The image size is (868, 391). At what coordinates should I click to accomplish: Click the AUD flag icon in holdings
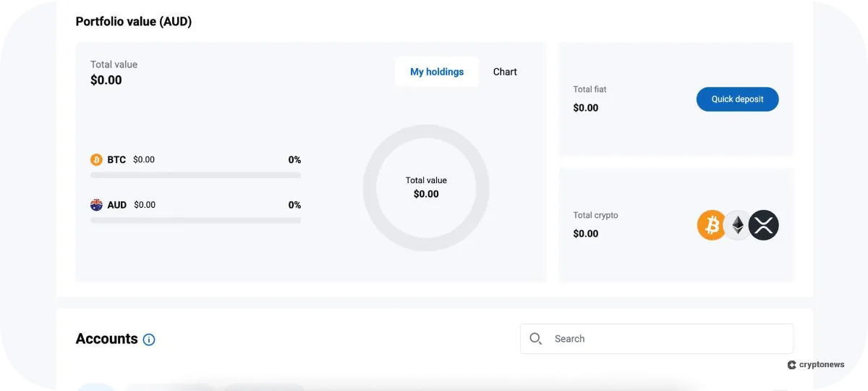coord(96,205)
